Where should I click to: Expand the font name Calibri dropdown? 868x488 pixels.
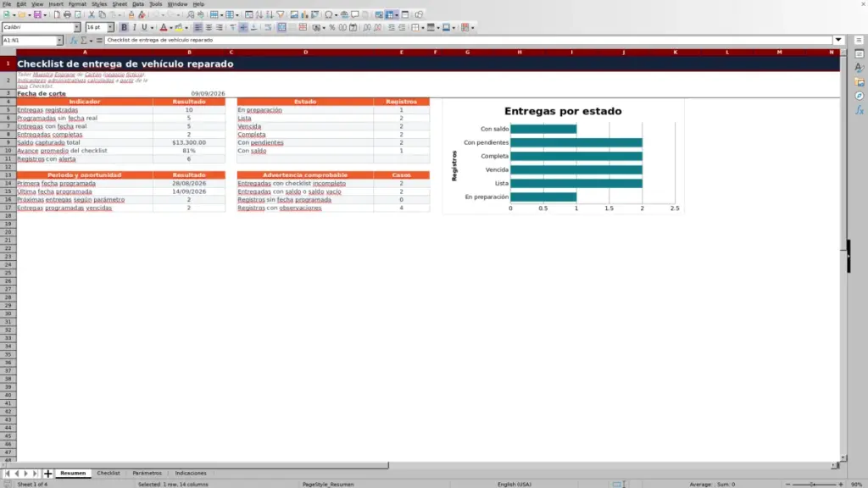coord(77,28)
